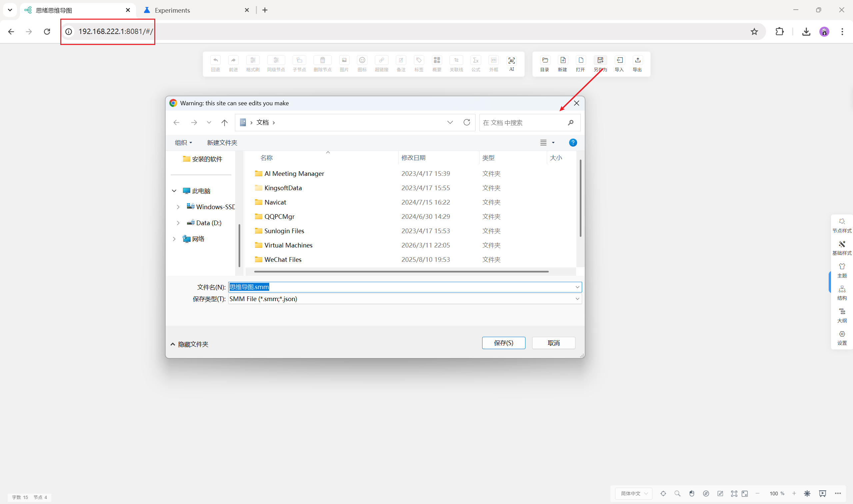Click the 导出 export icon

coord(637,61)
